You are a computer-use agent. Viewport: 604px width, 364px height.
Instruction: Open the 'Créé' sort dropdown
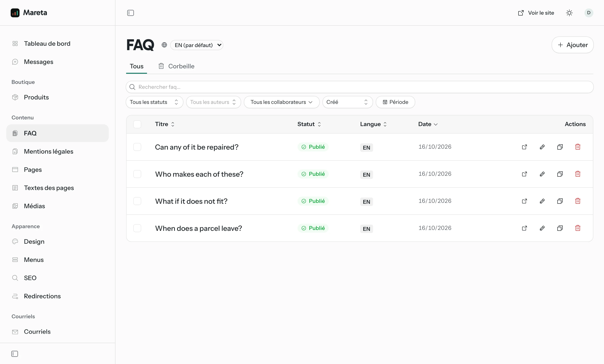348,102
